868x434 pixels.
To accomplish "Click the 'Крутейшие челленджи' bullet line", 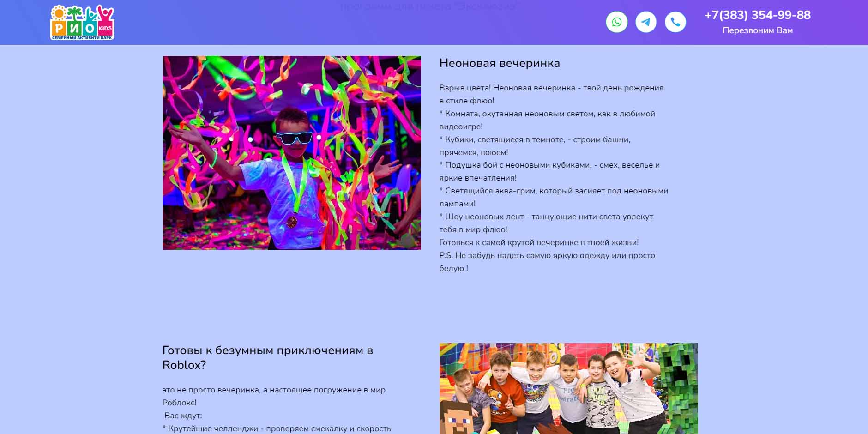I will click(x=277, y=428).
